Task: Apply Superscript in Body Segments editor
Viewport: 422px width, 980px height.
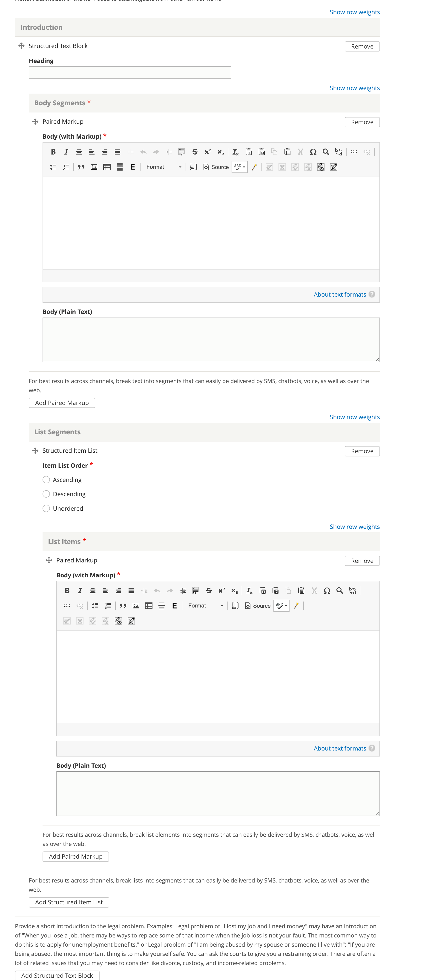Action: [x=208, y=152]
